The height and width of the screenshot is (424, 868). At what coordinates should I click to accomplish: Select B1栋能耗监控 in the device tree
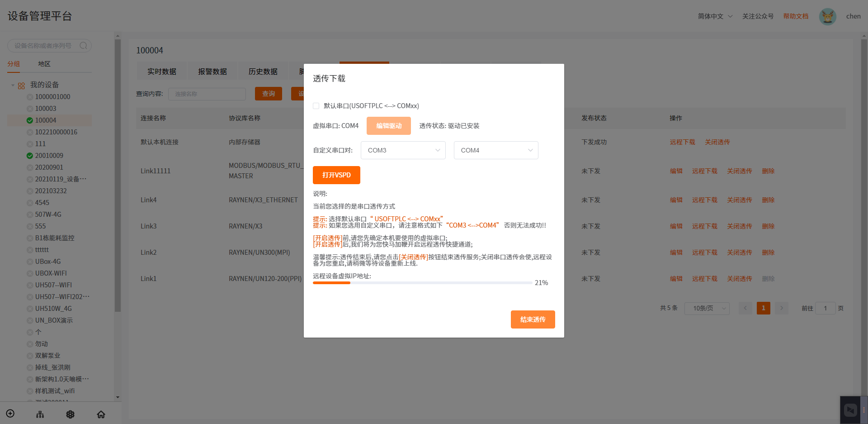point(55,238)
